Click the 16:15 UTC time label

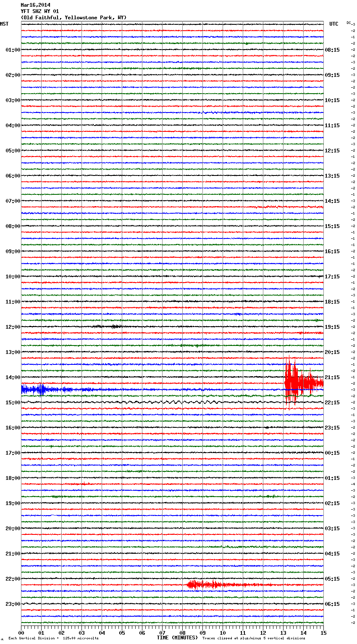click(x=332, y=251)
